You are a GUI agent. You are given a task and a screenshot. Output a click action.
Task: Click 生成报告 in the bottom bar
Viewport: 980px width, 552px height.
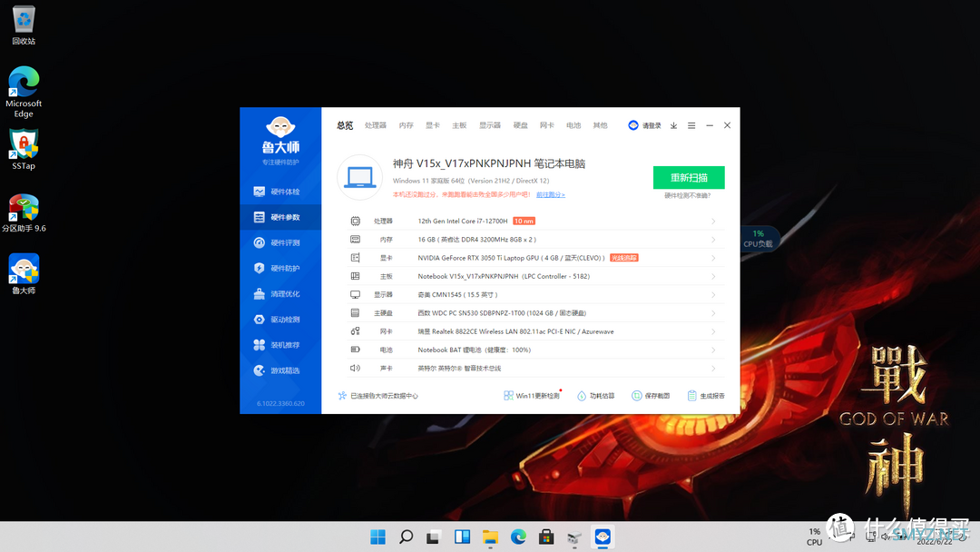point(706,396)
